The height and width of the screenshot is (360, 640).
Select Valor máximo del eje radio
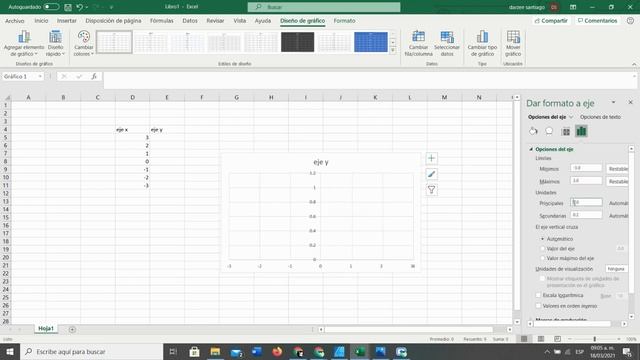[542, 258]
